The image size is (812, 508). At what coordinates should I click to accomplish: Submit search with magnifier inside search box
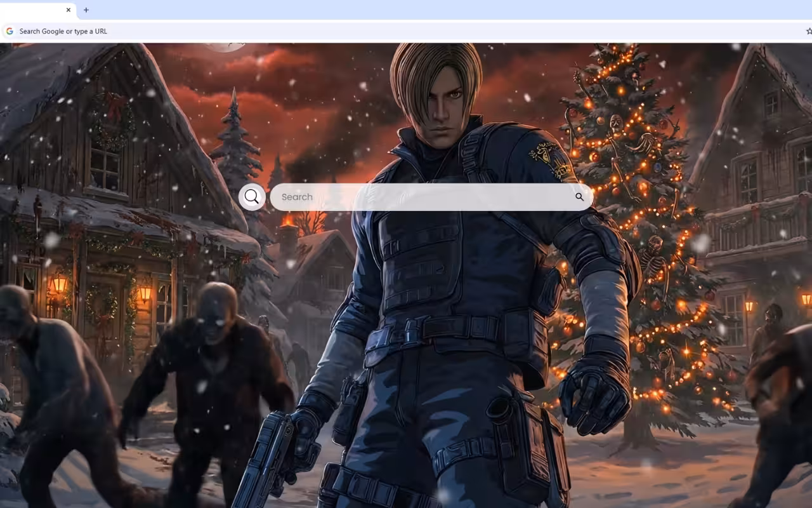click(579, 197)
